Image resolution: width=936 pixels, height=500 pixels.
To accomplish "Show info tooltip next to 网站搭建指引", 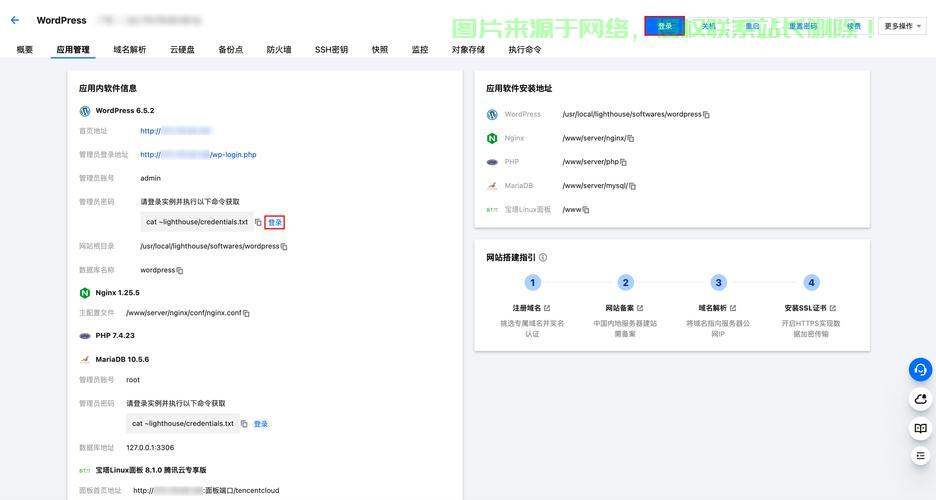I will coord(543,258).
